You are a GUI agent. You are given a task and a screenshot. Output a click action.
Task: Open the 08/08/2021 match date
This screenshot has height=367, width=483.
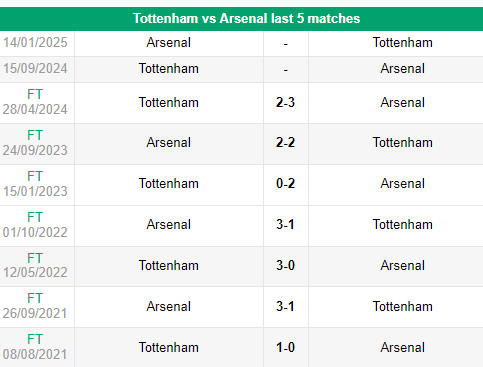pos(35,354)
